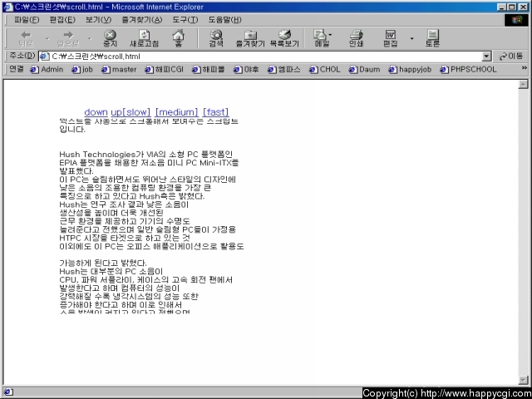Screen dimensions: 532x399
Task: Open the Back button history dropdown arrow
Action: (47, 38)
